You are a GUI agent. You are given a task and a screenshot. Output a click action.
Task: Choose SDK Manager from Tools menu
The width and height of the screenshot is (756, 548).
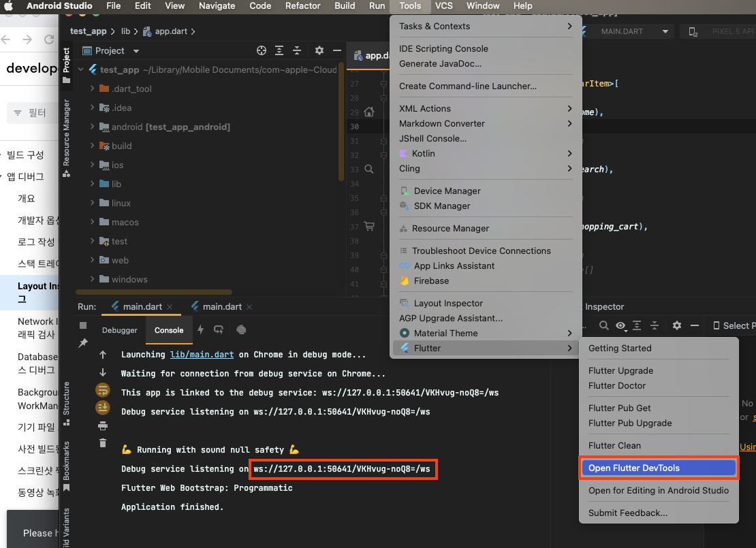point(486,206)
